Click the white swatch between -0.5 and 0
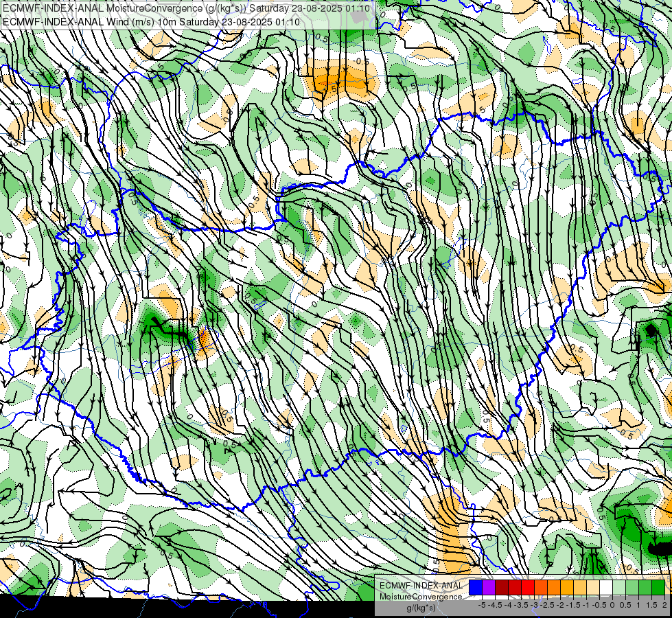Viewport: 672px width, 618px height. pyautogui.click(x=606, y=587)
